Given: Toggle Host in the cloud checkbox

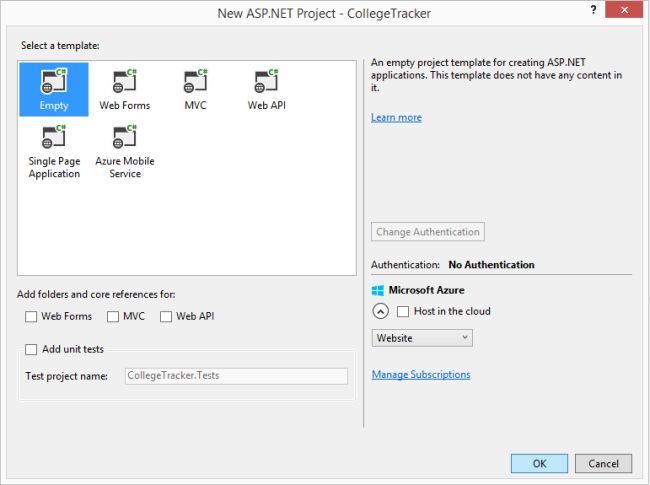Looking at the screenshot, I should click(403, 311).
